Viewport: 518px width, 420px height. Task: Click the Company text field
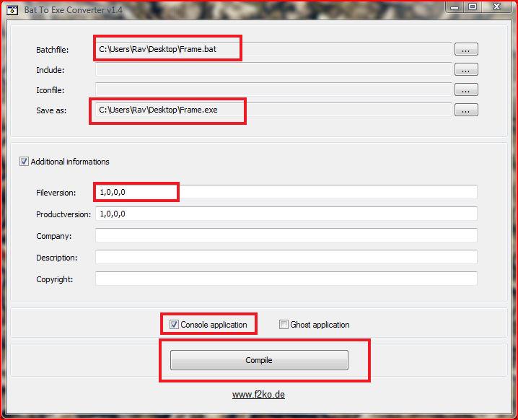pos(286,235)
